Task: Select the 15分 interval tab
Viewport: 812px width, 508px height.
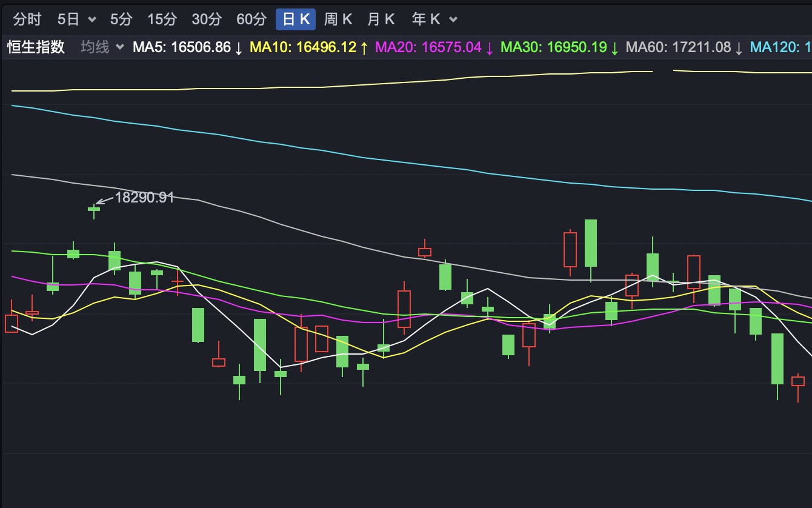Action: point(162,19)
